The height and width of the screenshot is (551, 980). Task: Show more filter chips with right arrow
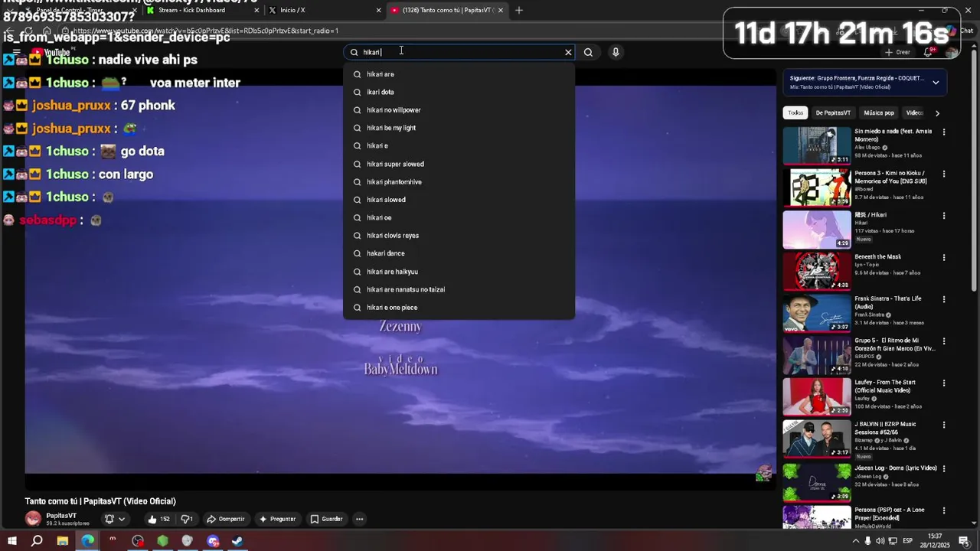937,113
